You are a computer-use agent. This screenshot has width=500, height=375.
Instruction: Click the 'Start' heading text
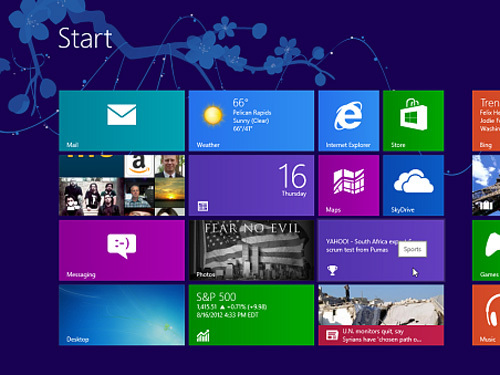pyautogui.click(x=85, y=38)
